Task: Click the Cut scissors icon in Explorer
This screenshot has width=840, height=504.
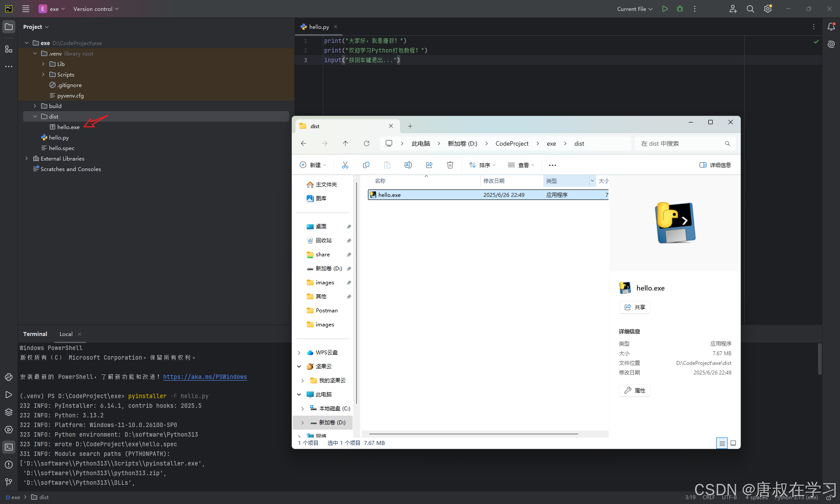Action: click(x=345, y=165)
